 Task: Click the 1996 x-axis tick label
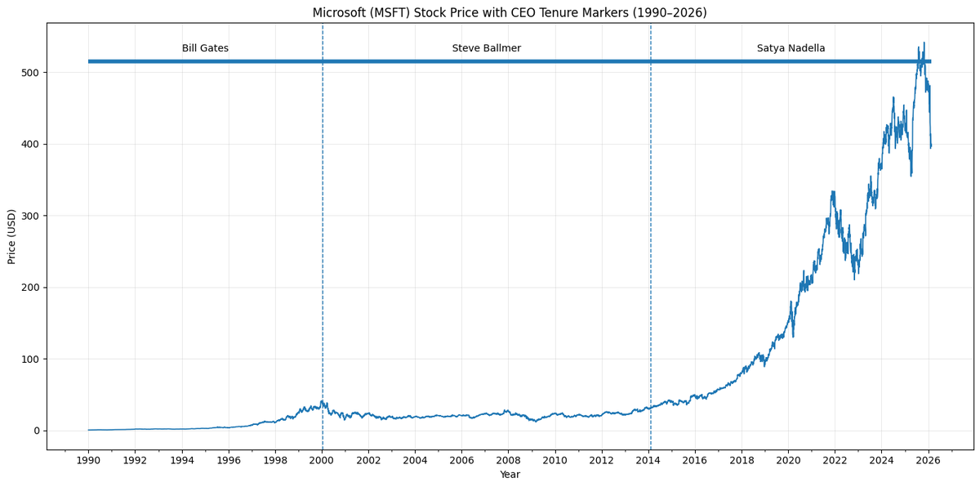pyautogui.click(x=229, y=460)
